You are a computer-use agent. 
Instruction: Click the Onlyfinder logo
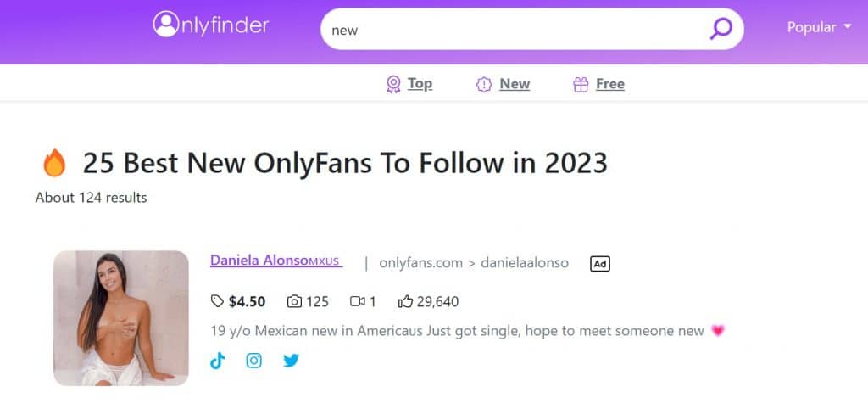point(210,25)
